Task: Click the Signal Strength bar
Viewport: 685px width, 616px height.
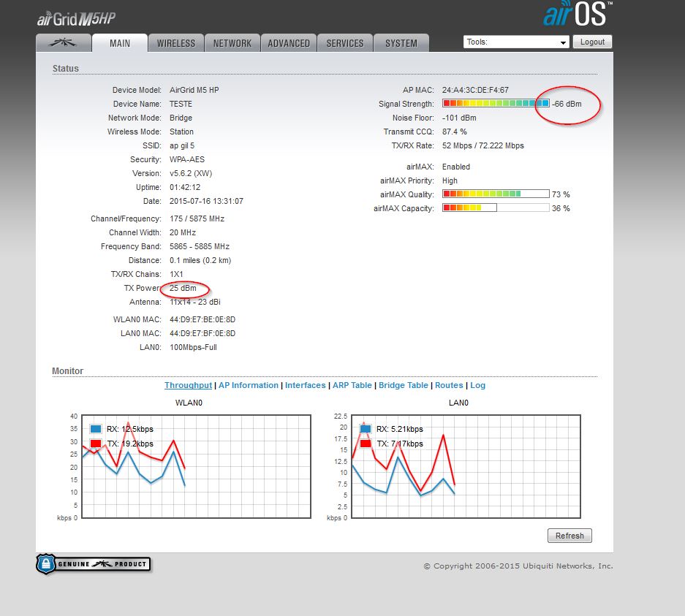Action: point(496,104)
